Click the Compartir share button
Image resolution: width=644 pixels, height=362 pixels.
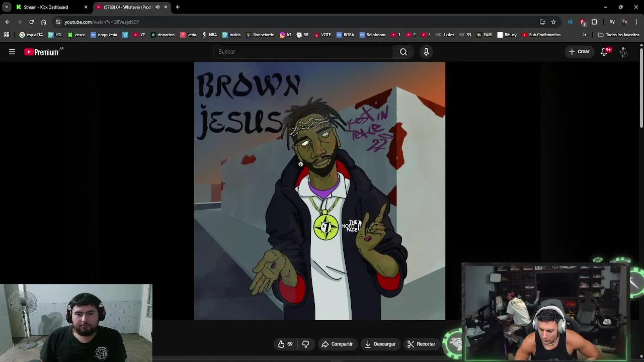click(337, 344)
